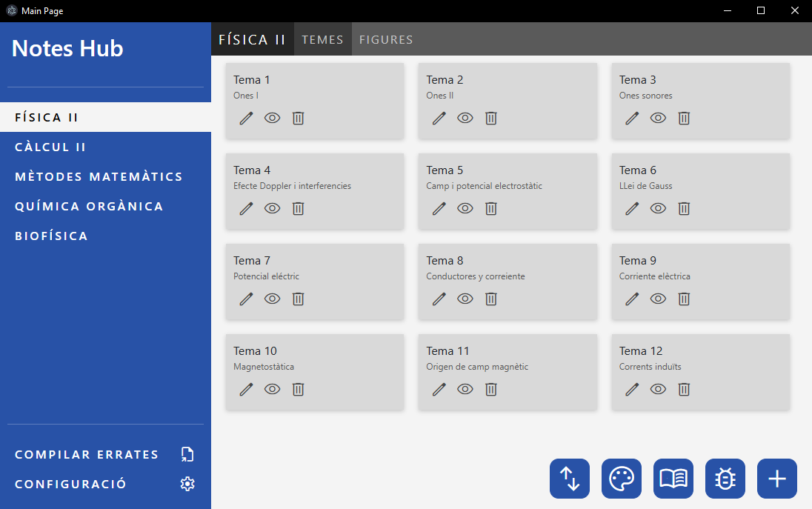This screenshot has width=812, height=509.
Task: Select the FÍSICA II header tab
Action: 252,39
